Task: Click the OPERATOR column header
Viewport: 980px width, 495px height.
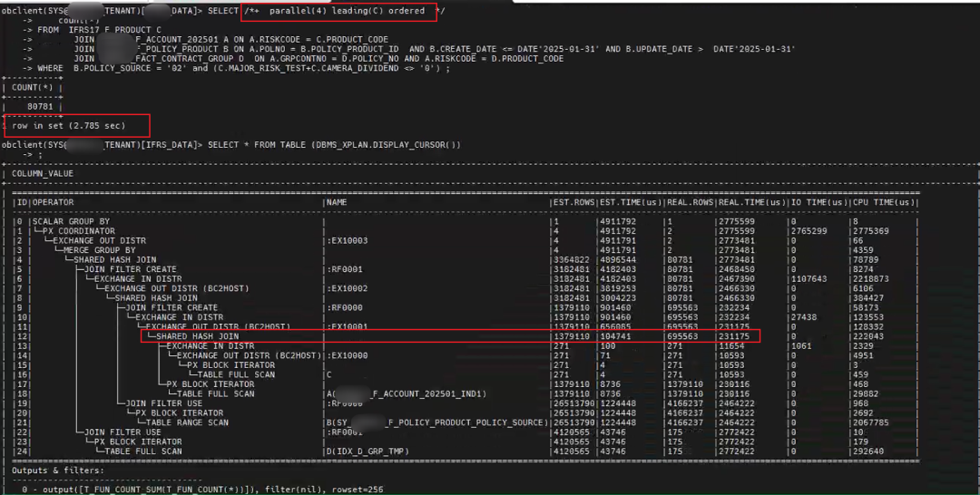Action: (53, 202)
